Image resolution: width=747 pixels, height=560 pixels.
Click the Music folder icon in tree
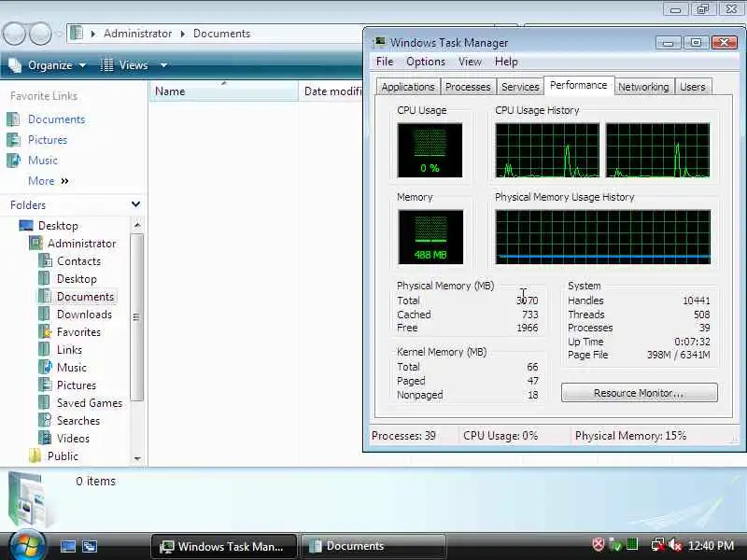click(x=45, y=367)
